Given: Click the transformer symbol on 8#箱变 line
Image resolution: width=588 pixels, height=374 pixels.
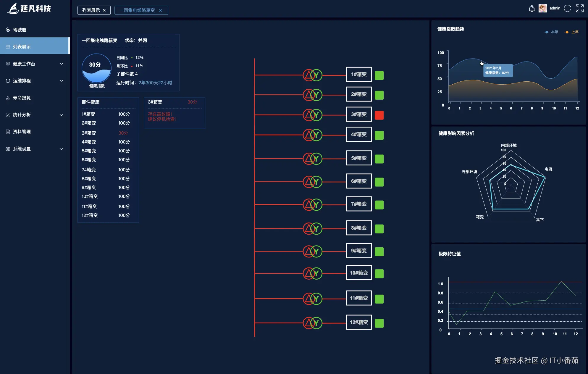Looking at the screenshot, I should click(312, 228).
